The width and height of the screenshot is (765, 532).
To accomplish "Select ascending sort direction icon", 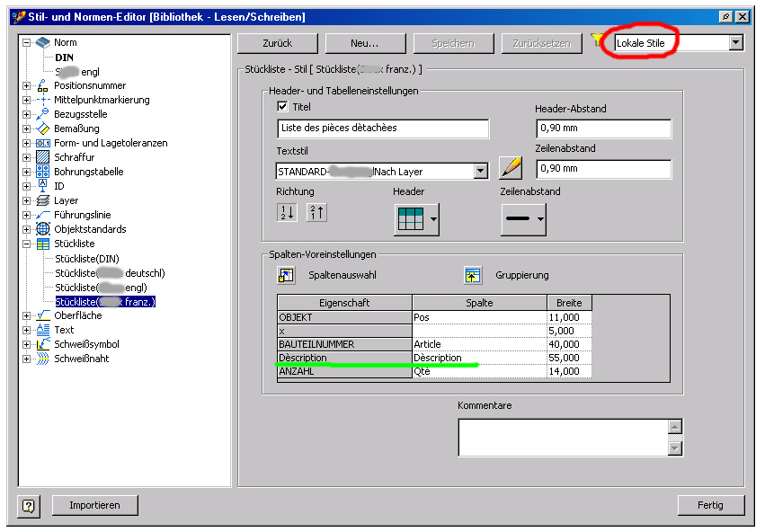I will (x=287, y=213).
